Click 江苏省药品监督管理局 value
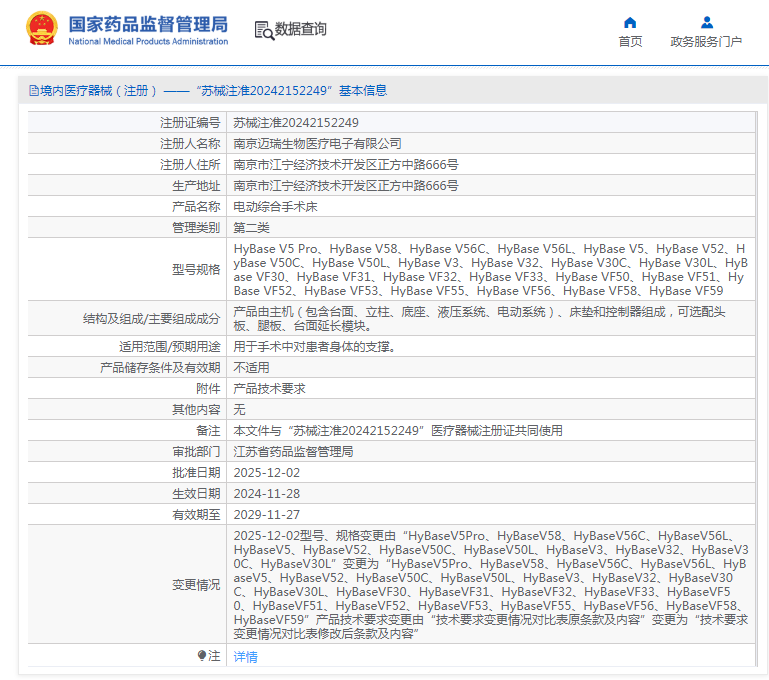This screenshot has height=680, width=769. pyautogui.click(x=293, y=452)
